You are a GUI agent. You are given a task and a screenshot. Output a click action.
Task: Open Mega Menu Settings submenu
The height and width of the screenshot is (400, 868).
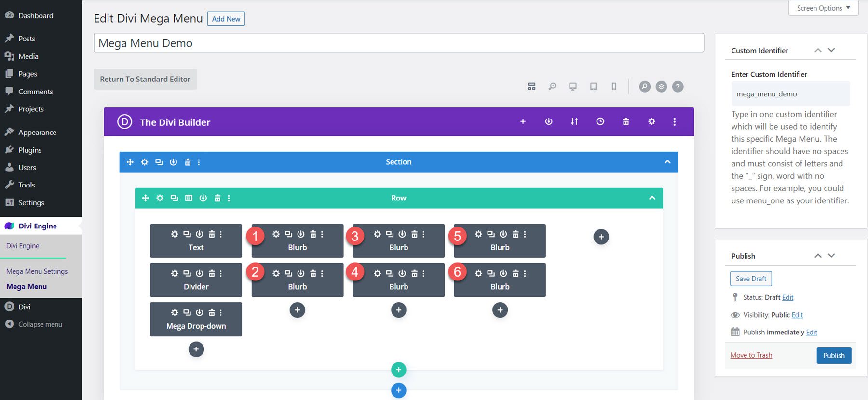pyautogui.click(x=37, y=271)
